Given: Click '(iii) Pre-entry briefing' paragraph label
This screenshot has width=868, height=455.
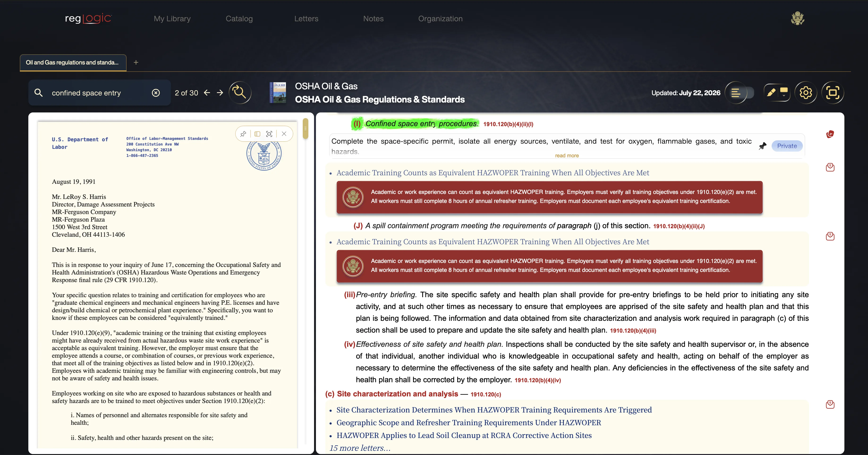Looking at the screenshot, I should pos(380,295).
